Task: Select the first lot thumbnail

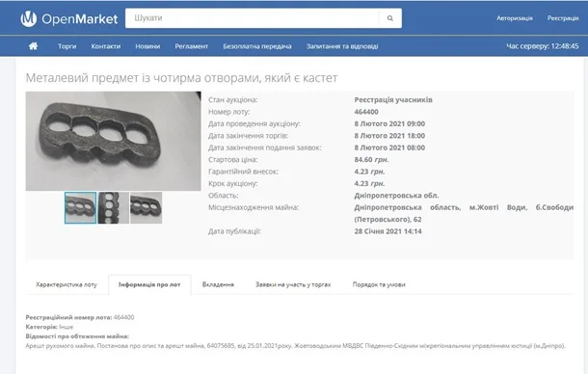Action: point(80,207)
